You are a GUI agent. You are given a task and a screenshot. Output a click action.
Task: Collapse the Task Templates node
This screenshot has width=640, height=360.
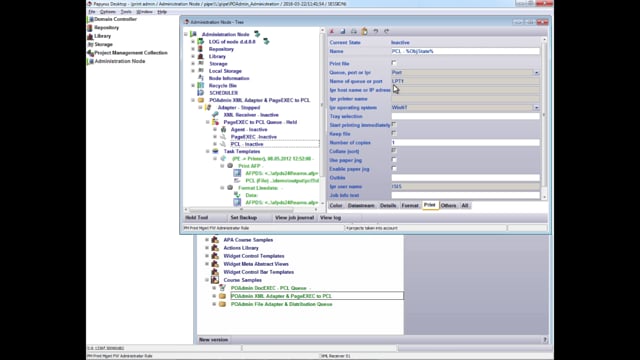(208, 151)
